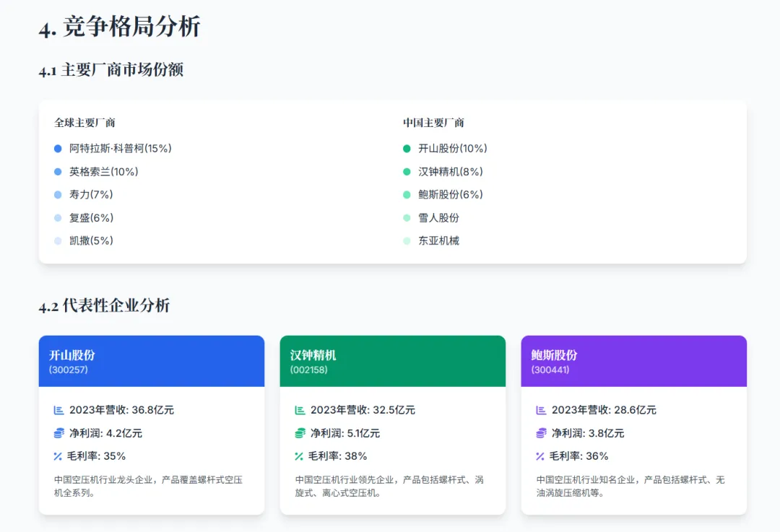Click the green dot beside 开山股份(10%)
The image size is (780, 532).
pos(407,149)
